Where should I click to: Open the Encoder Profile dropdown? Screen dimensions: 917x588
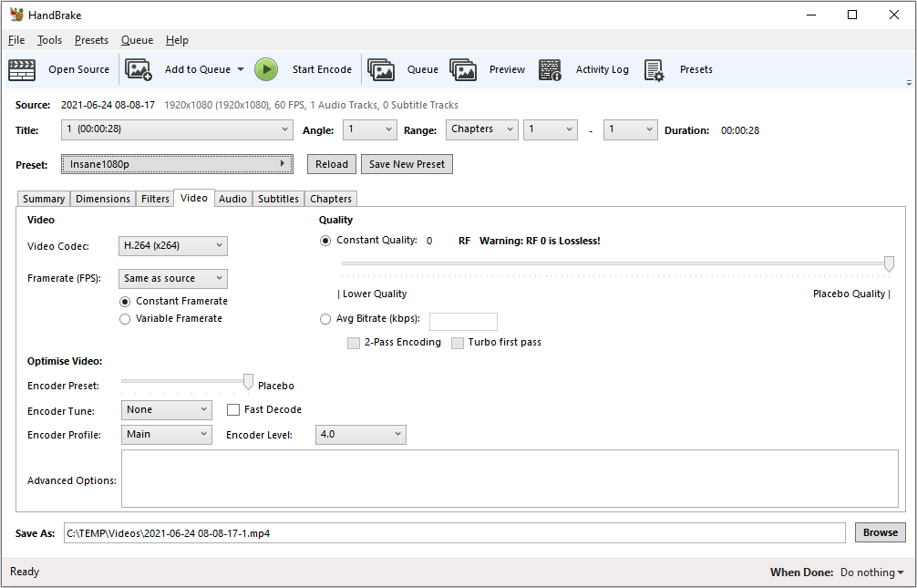(x=167, y=435)
